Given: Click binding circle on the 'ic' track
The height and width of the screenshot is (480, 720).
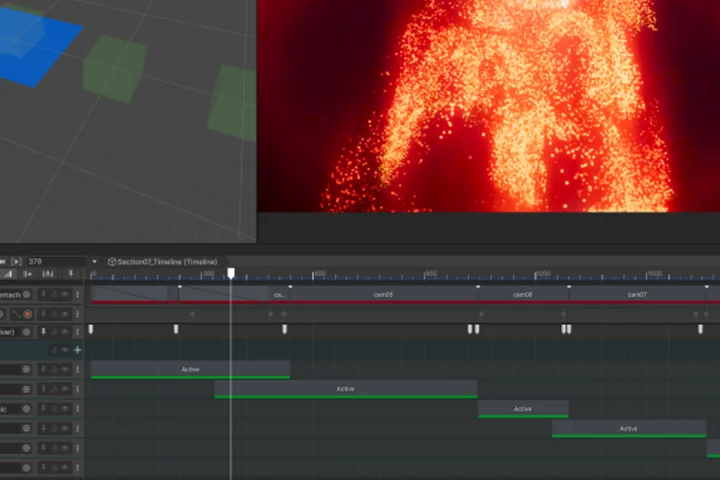Looking at the screenshot, I should (27, 409).
